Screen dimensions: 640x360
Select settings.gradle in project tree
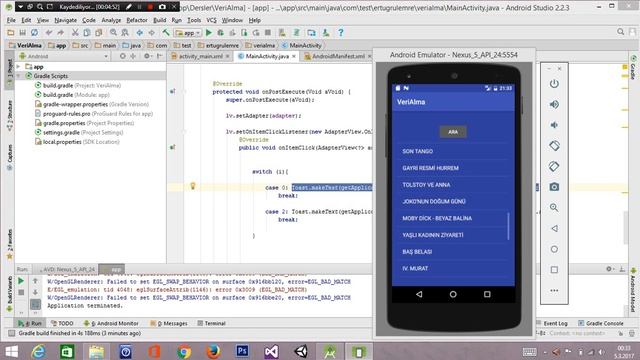(x=79, y=132)
